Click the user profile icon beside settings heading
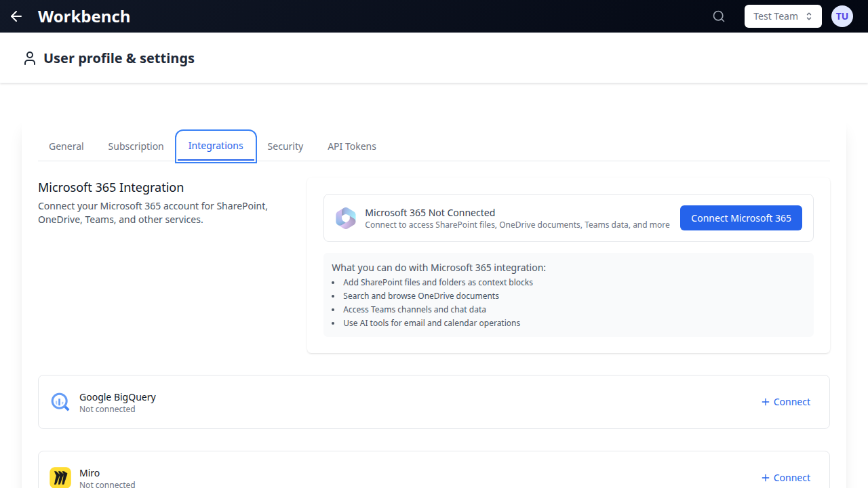This screenshot has width=868, height=488. [x=29, y=58]
